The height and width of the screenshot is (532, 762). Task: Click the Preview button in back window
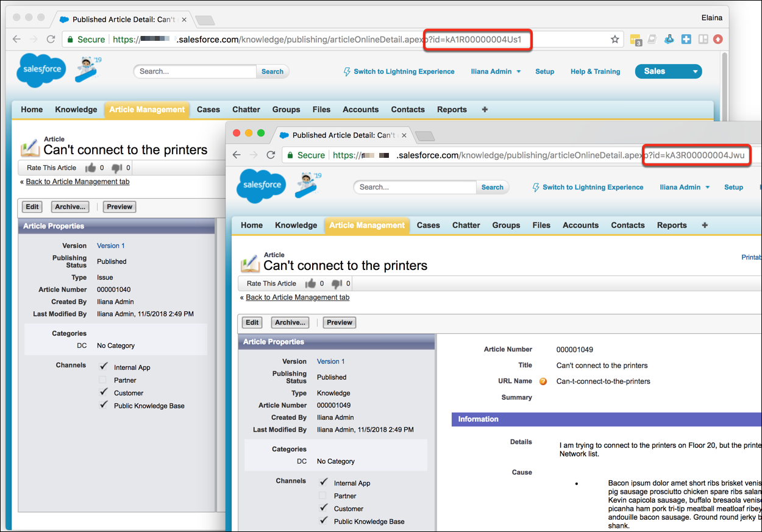pos(119,207)
